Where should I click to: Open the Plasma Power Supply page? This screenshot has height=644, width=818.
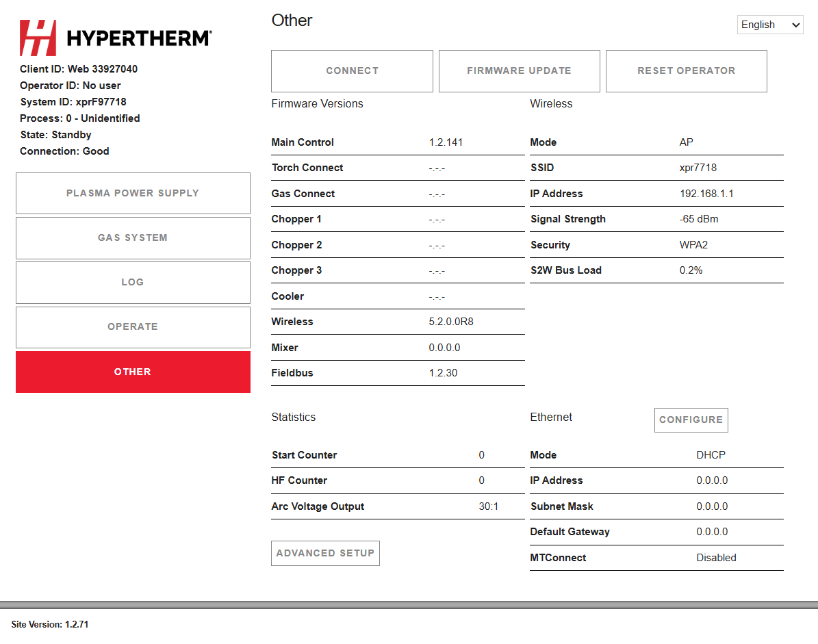coord(133,193)
